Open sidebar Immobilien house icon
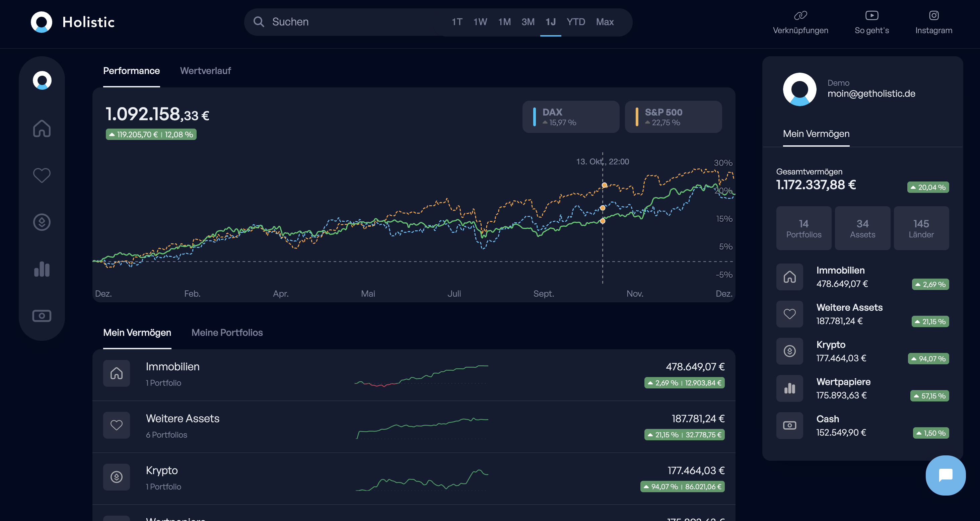980x521 pixels. coord(42,128)
